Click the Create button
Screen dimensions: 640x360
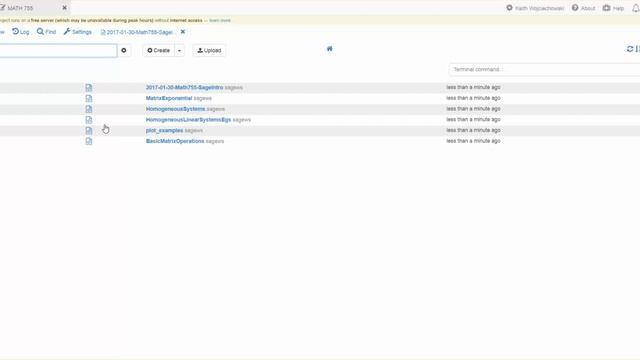tap(159, 51)
